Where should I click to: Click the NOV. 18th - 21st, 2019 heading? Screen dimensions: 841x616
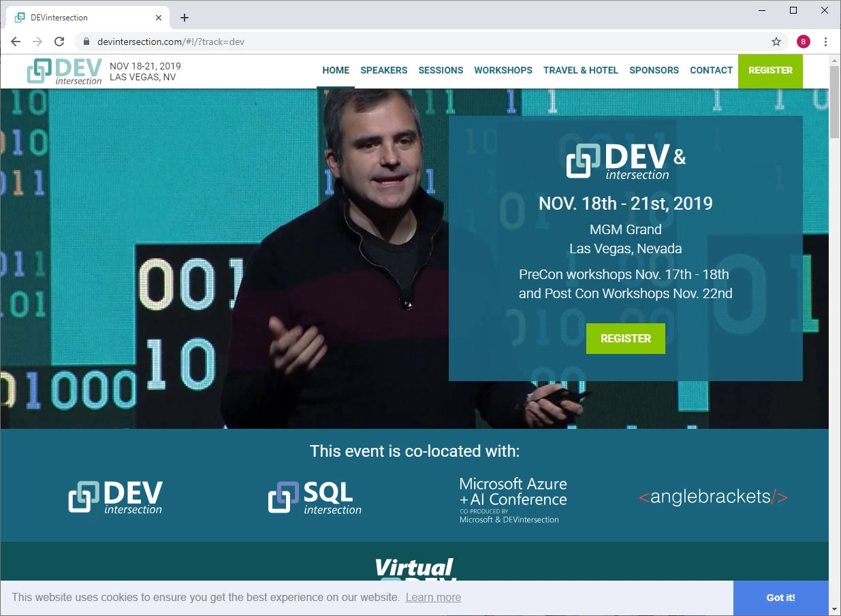click(x=626, y=204)
